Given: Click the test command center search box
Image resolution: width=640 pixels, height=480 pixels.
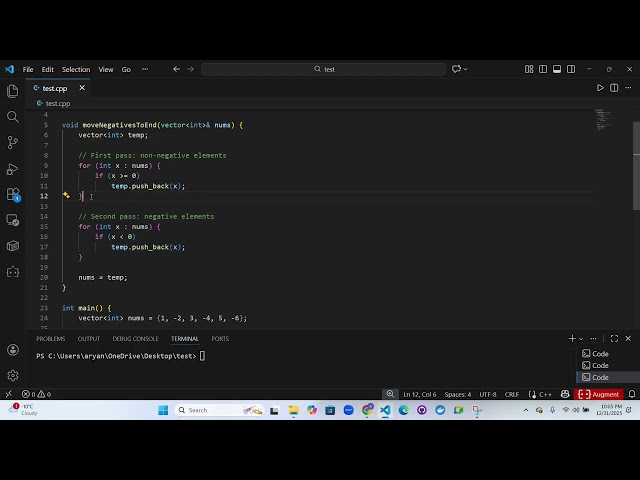Looking at the screenshot, I should pyautogui.click(x=324, y=69).
